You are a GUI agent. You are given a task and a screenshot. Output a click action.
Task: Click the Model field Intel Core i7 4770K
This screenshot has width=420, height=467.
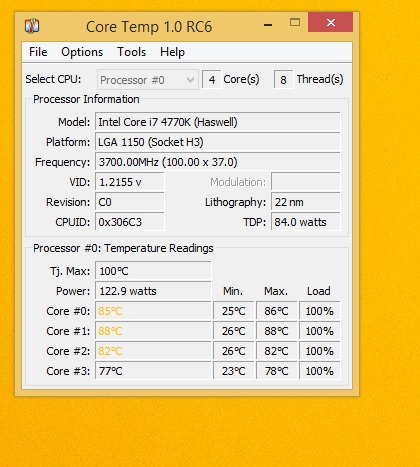[218, 122]
